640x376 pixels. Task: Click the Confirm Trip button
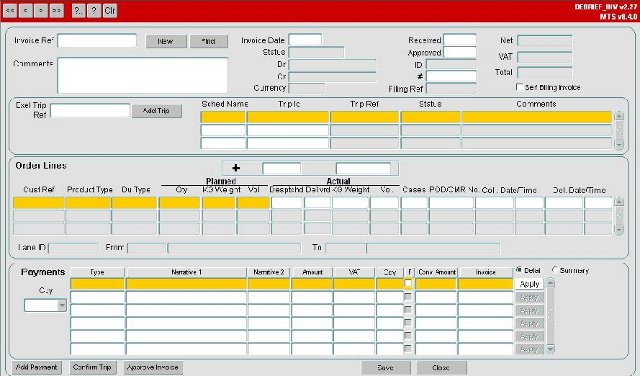click(x=93, y=367)
